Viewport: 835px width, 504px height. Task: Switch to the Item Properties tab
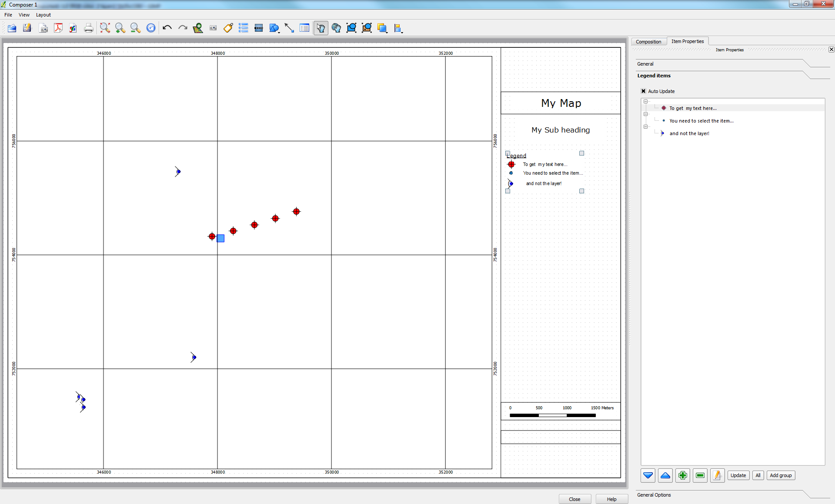tap(688, 41)
